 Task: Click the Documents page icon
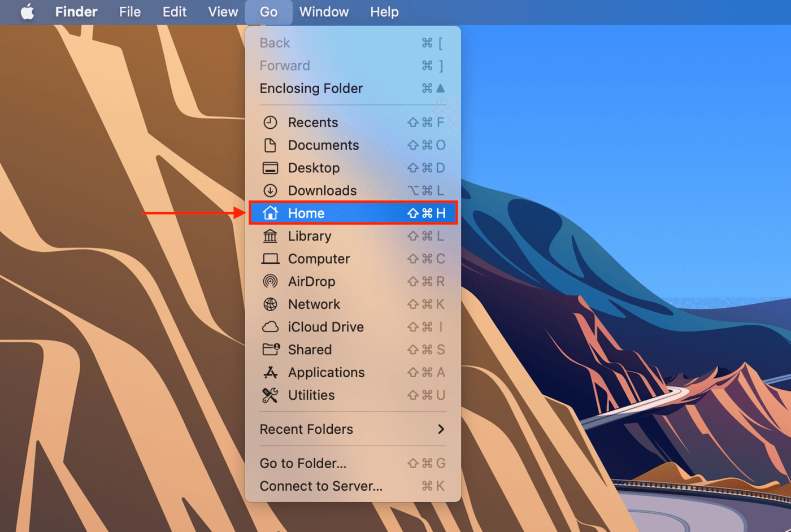[x=271, y=145]
